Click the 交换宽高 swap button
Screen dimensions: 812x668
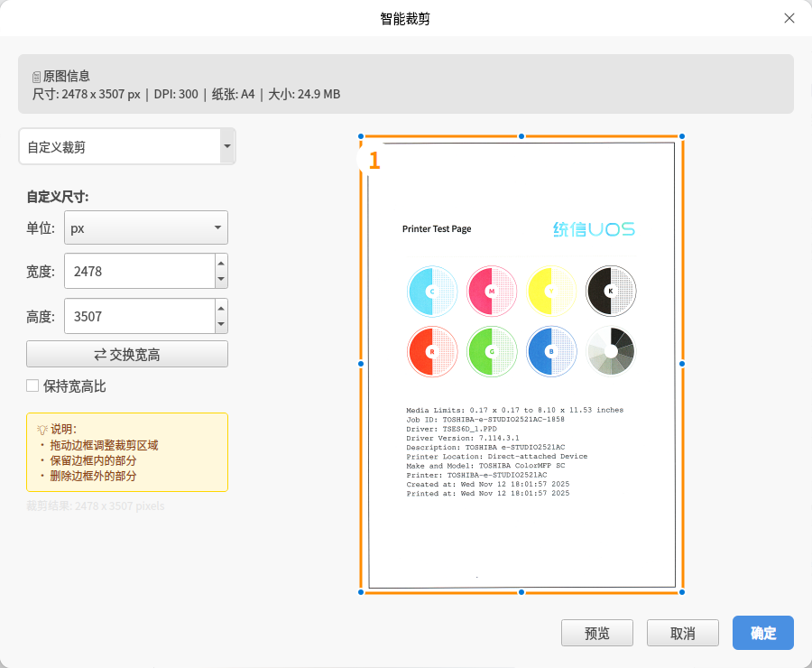[127, 354]
